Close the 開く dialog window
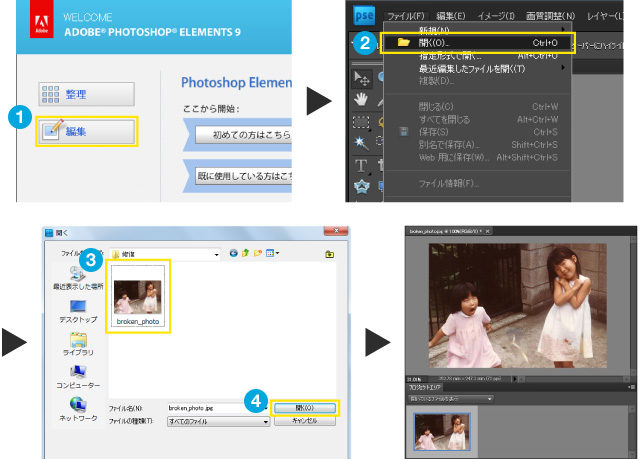The width and height of the screenshot is (640, 460). 336,231
